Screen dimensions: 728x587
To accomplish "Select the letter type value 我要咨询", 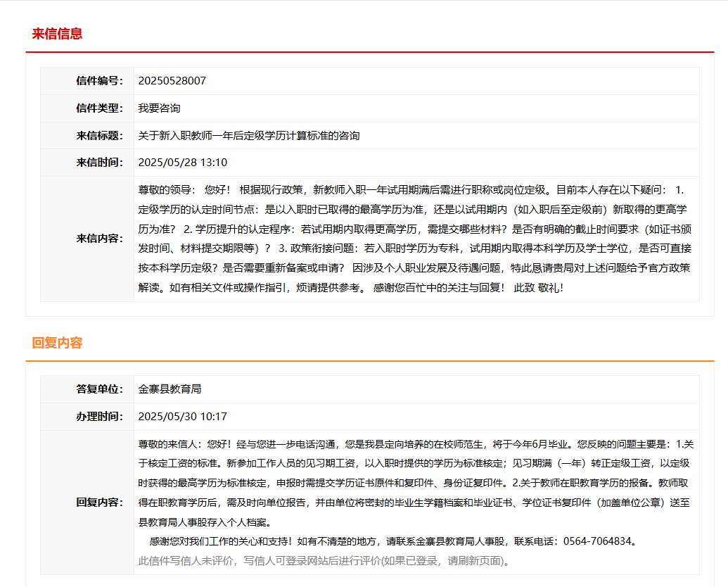I will (159, 108).
